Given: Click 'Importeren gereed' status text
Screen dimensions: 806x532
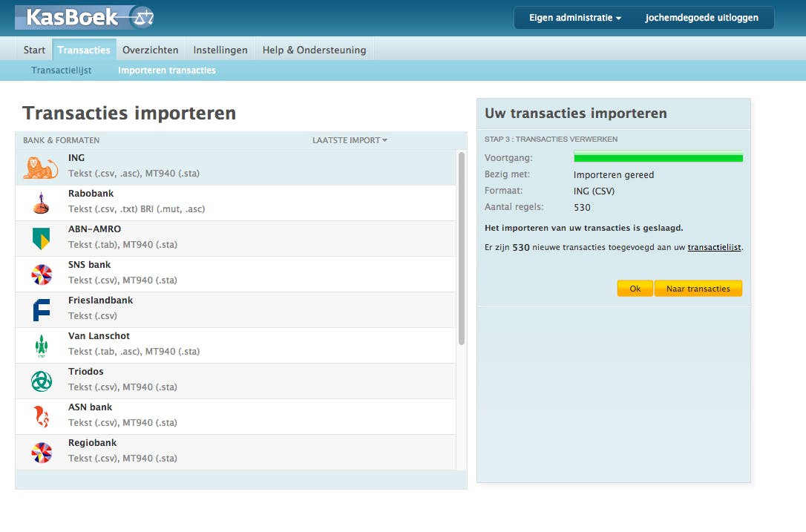Looking at the screenshot, I should (614, 175).
